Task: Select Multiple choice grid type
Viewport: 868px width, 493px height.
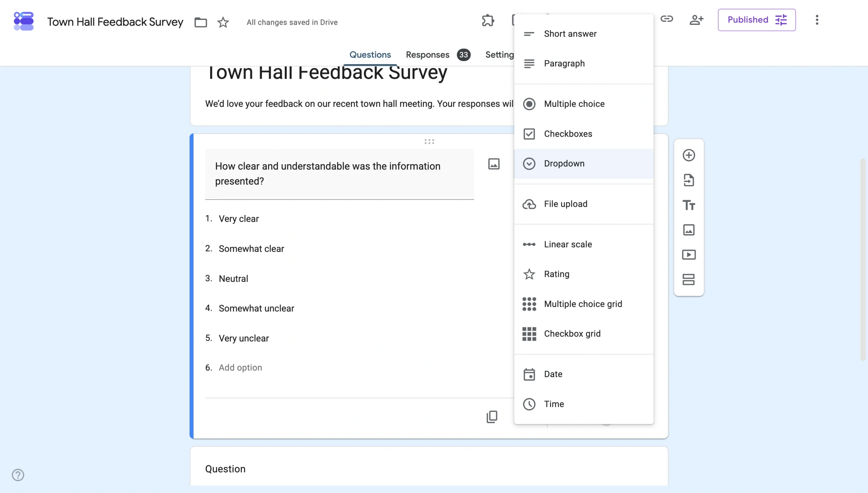Action: click(584, 304)
